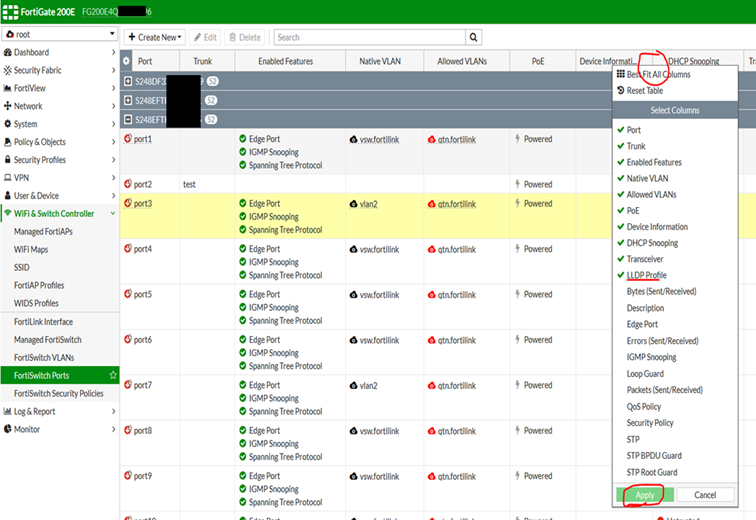756x520 pixels.
Task: Click the port7 row name
Action: tap(143, 385)
